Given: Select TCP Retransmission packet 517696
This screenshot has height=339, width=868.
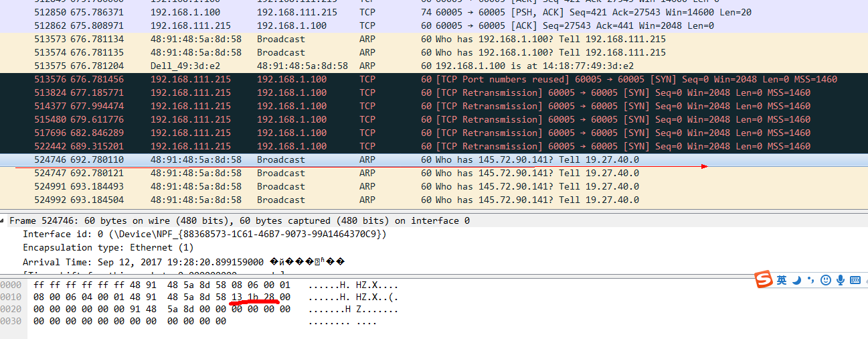Looking at the screenshot, I should (434, 133).
